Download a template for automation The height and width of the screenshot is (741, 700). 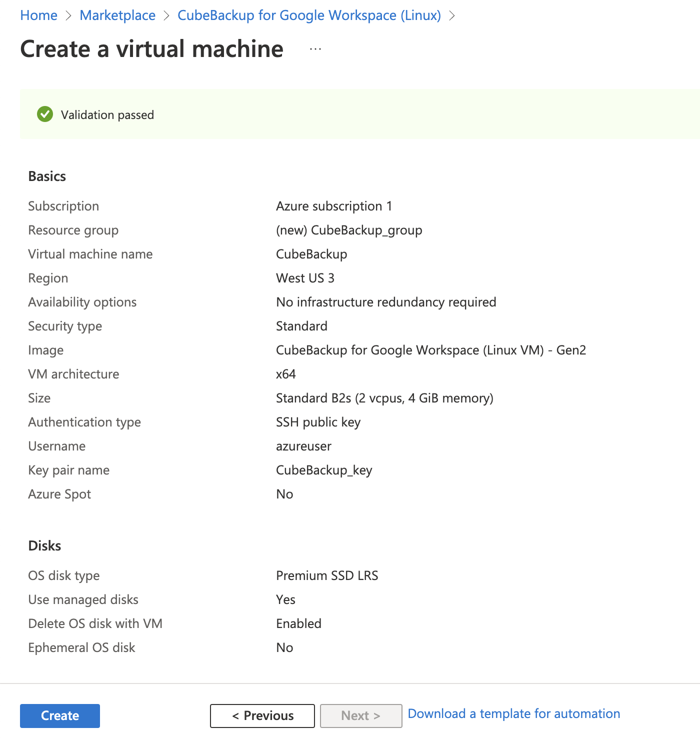[x=514, y=713]
